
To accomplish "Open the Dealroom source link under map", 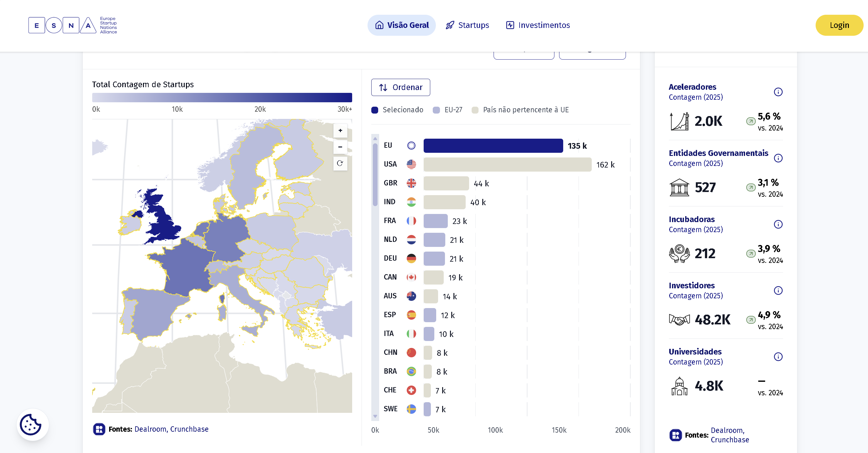I will coord(150,429).
